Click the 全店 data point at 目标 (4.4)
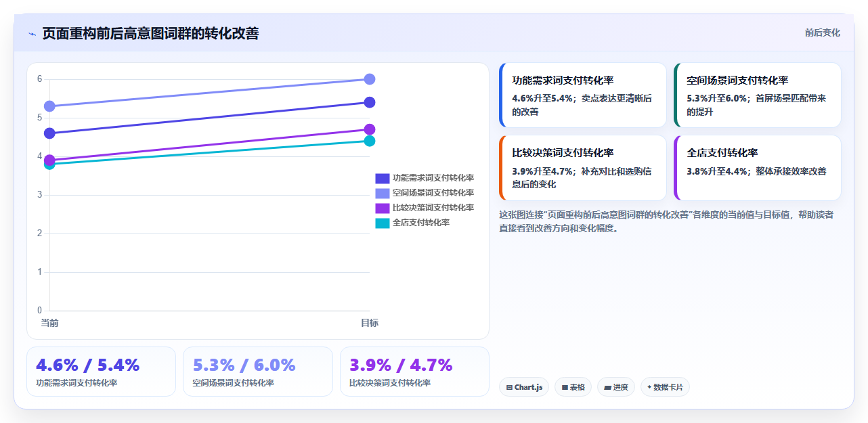 click(370, 141)
